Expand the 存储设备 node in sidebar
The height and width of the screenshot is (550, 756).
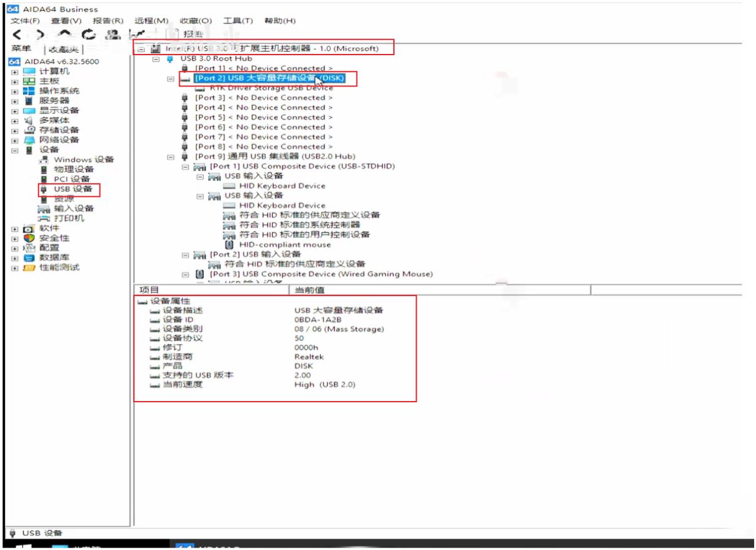[x=15, y=131]
